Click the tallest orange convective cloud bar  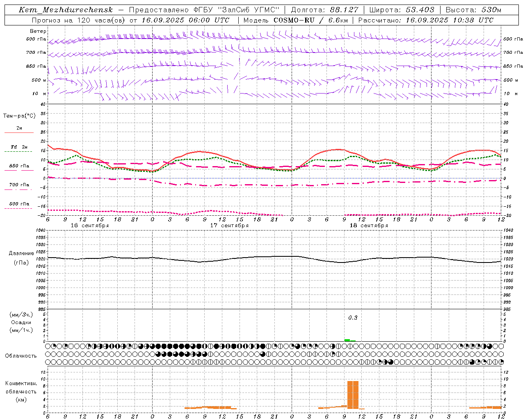click(x=353, y=395)
